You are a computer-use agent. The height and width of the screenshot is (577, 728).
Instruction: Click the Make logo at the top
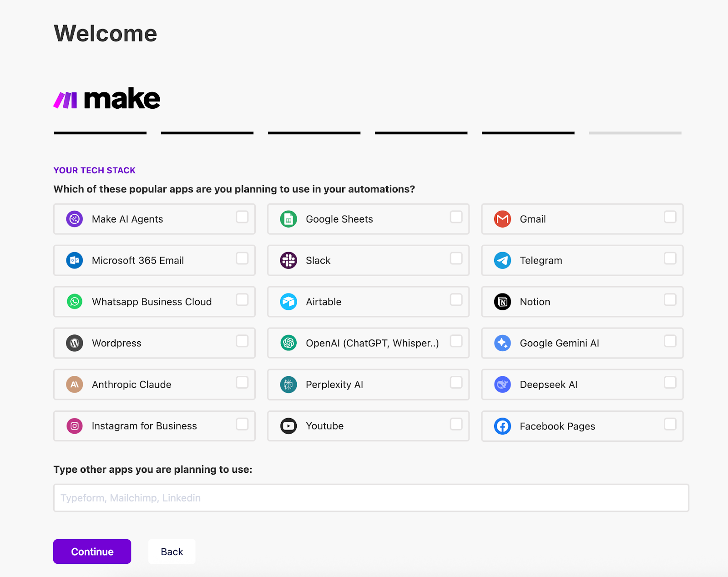coord(106,98)
